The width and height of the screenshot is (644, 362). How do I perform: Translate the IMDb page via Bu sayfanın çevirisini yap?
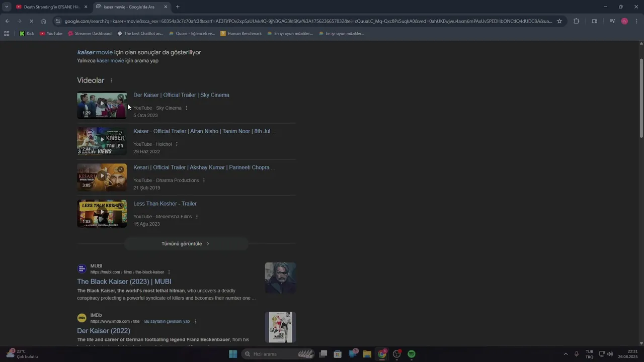click(x=167, y=321)
